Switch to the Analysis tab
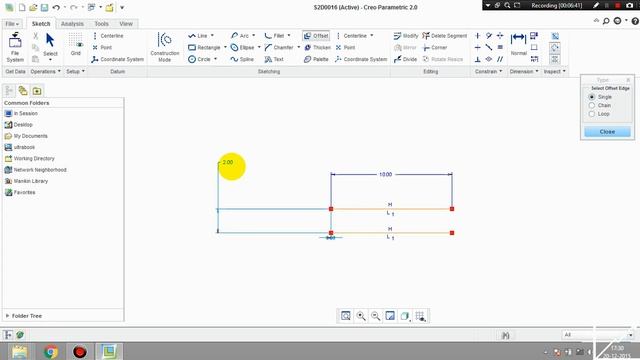Viewport: 640px width, 360px height. (x=72, y=24)
